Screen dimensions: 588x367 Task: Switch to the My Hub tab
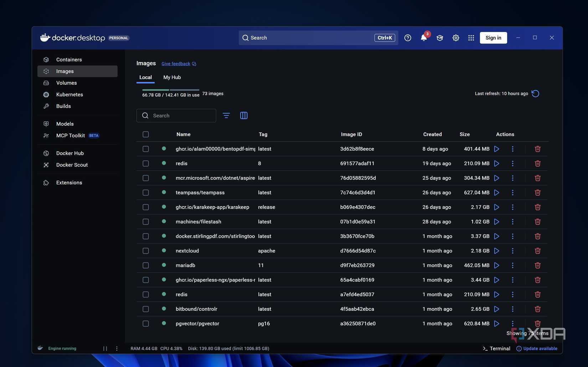172,77
